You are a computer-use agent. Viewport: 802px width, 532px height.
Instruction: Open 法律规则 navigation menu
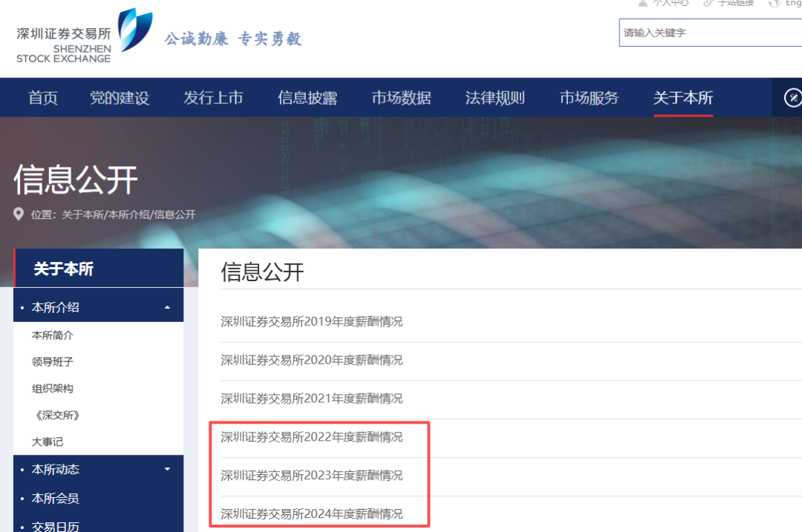pos(495,98)
